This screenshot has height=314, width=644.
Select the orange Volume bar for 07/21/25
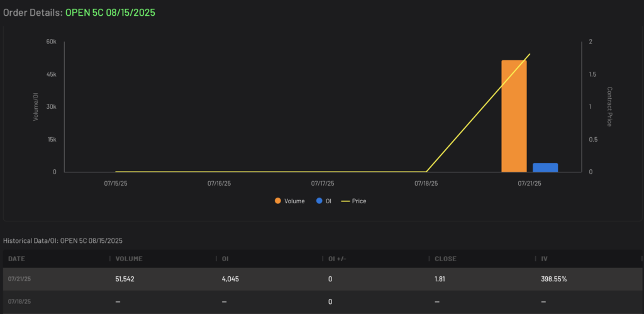514,116
